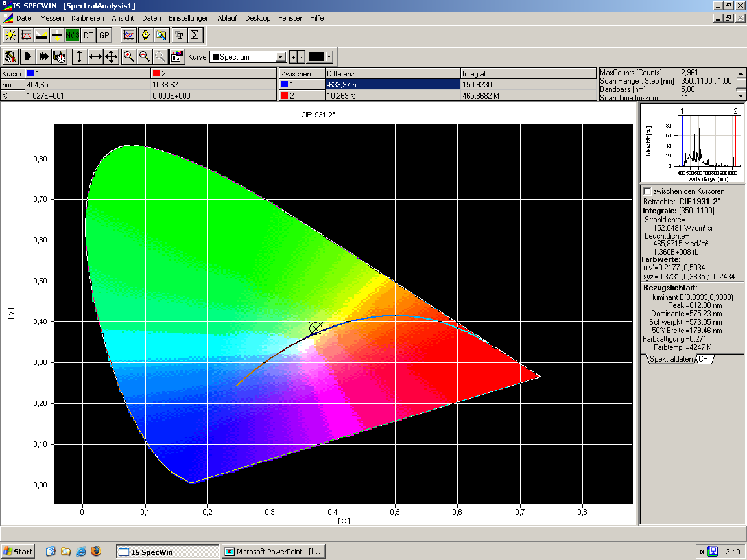Click the 10,269 % Differenz value
The width and height of the screenshot is (747, 560).
(341, 96)
